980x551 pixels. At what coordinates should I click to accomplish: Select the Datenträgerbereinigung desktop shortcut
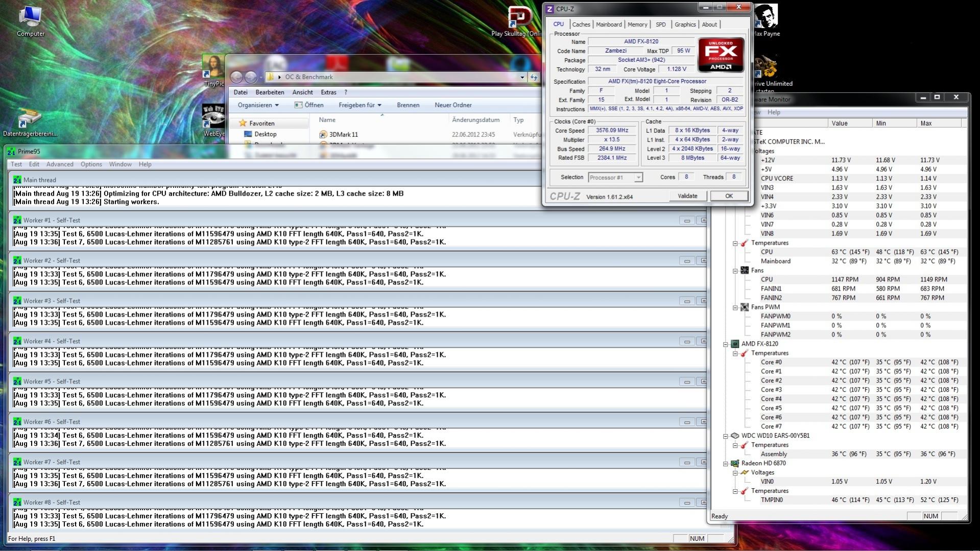pyautogui.click(x=30, y=123)
